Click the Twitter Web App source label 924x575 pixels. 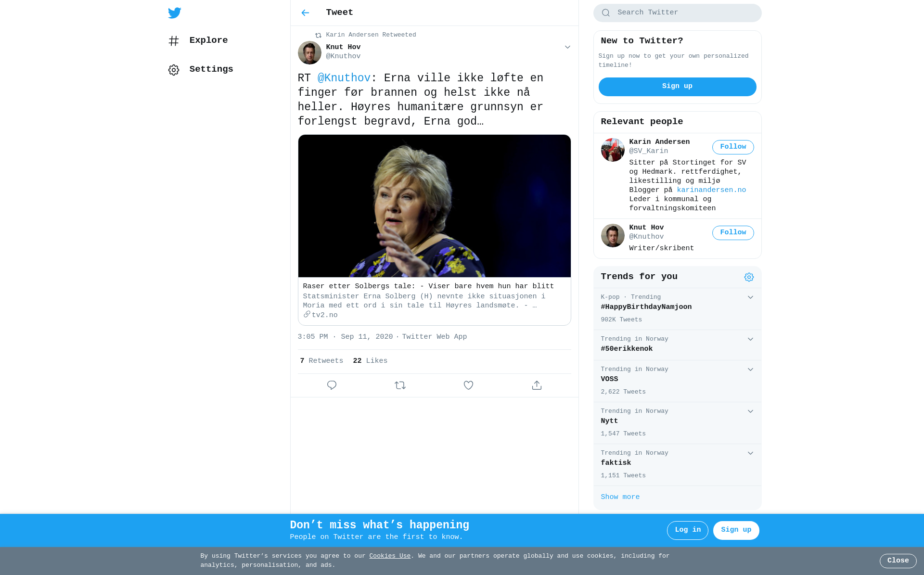click(434, 337)
